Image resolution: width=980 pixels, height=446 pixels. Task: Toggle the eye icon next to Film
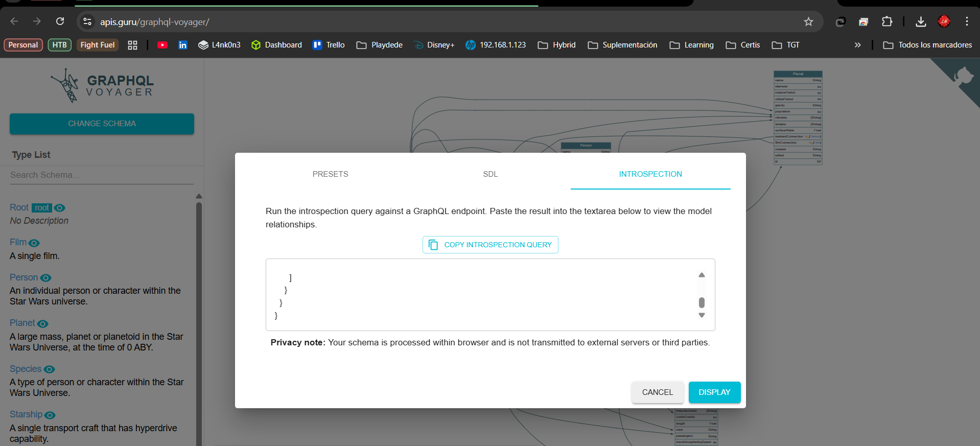tap(34, 243)
